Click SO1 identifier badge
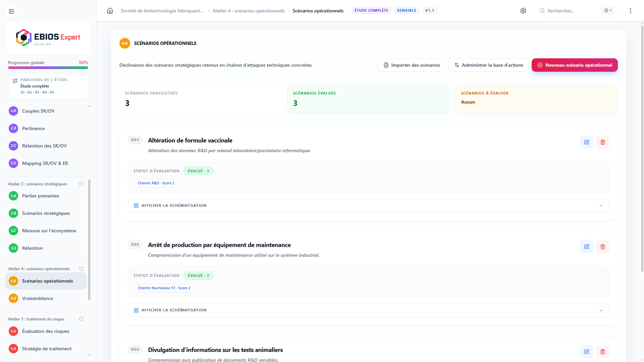The width and height of the screenshot is (644, 362). tap(135, 140)
